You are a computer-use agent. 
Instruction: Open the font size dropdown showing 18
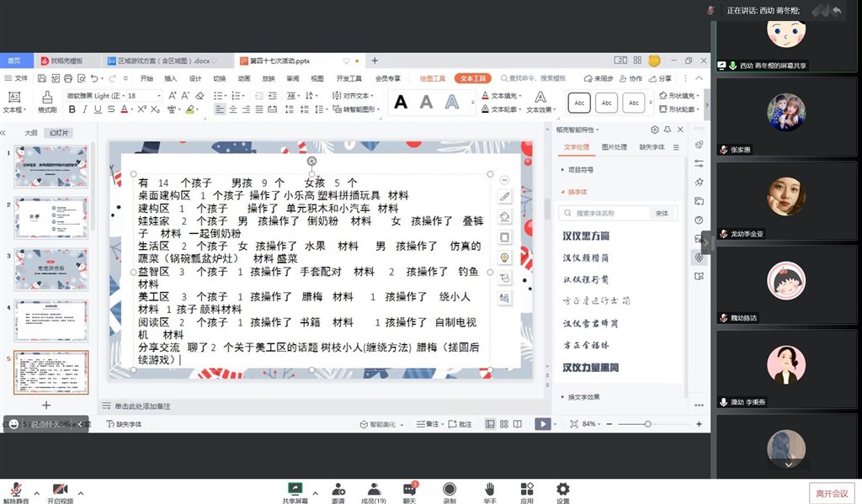159,96
